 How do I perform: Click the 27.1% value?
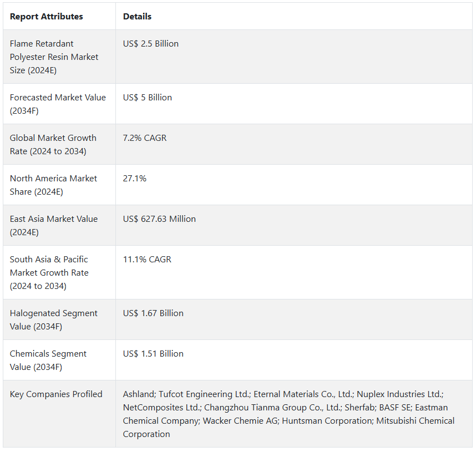[135, 179]
